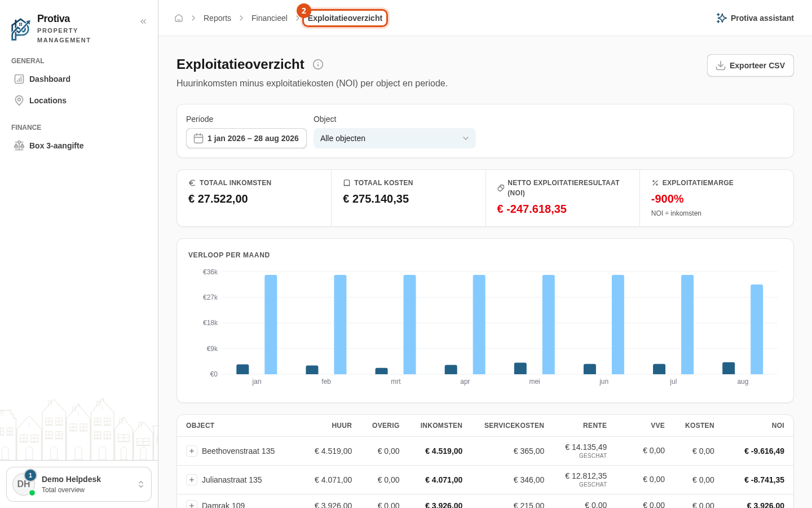The width and height of the screenshot is (812, 508).
Task: Open the Dashboard page
Action: click(x=79, y=79)
